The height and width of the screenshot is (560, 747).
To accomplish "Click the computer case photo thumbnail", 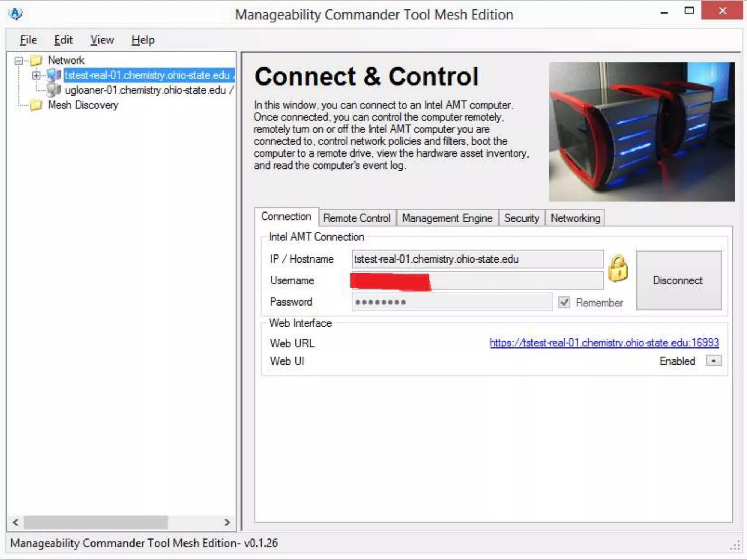I will (x=642, y=132).
